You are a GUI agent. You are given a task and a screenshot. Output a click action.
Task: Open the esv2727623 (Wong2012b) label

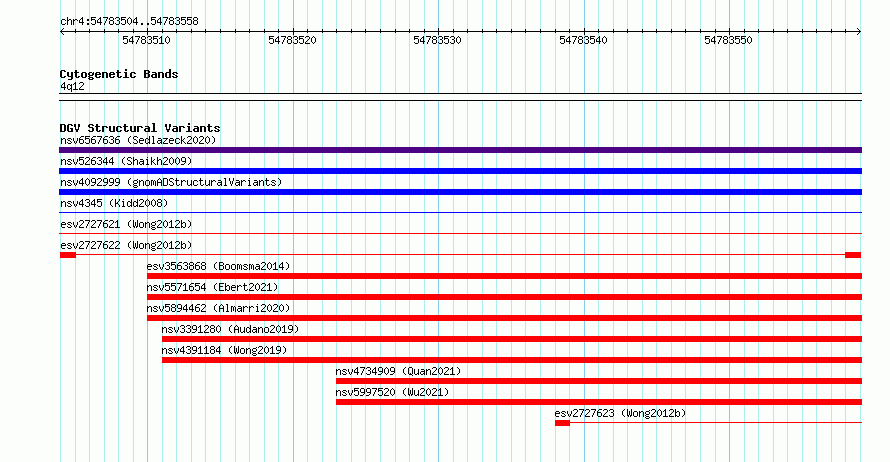click(620, 413)
